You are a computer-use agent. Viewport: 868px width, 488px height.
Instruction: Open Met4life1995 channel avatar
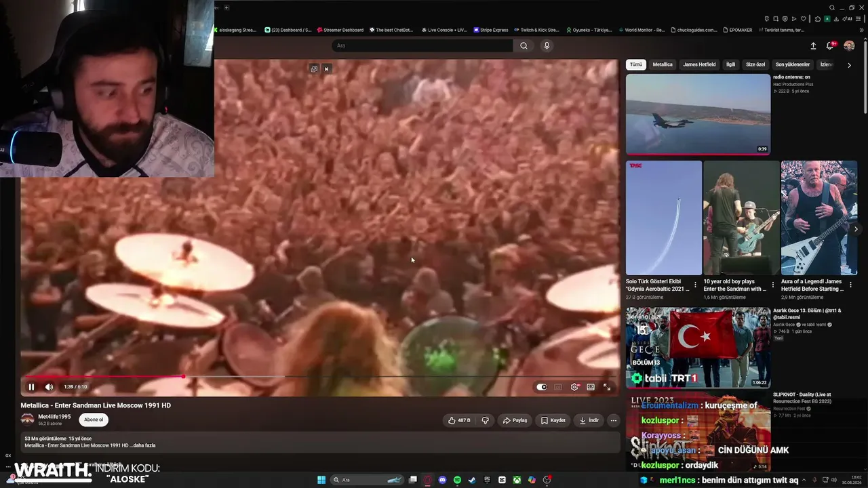[27, 420]
